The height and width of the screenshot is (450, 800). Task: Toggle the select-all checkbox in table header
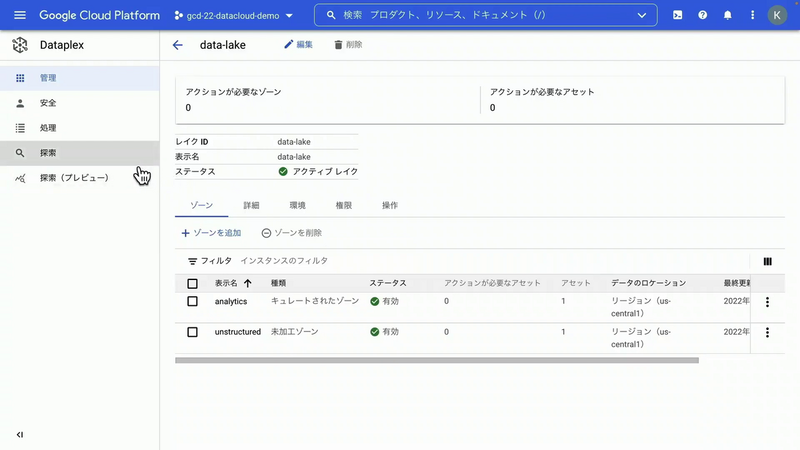[x=192, y=284]
